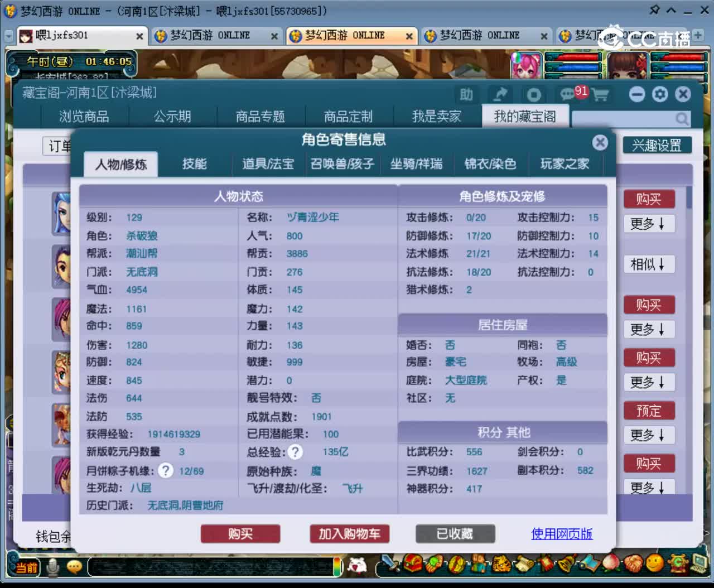Image resolution: width=714 pixels, height=588 pixels.
Task: Close the 角色寄售信息 dialog
Action: tap(600, 142)
